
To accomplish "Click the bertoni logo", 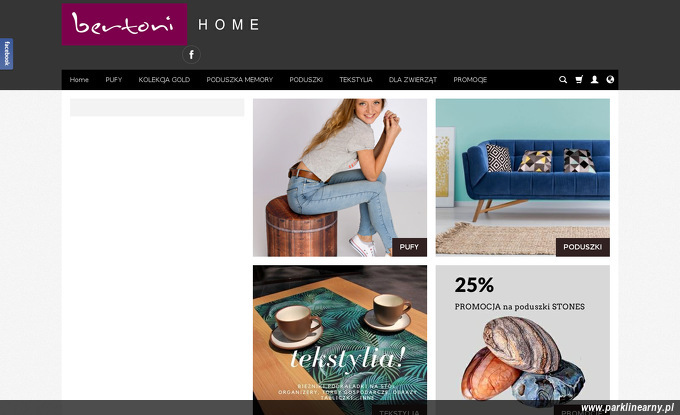I will click(x=124, y=24).
